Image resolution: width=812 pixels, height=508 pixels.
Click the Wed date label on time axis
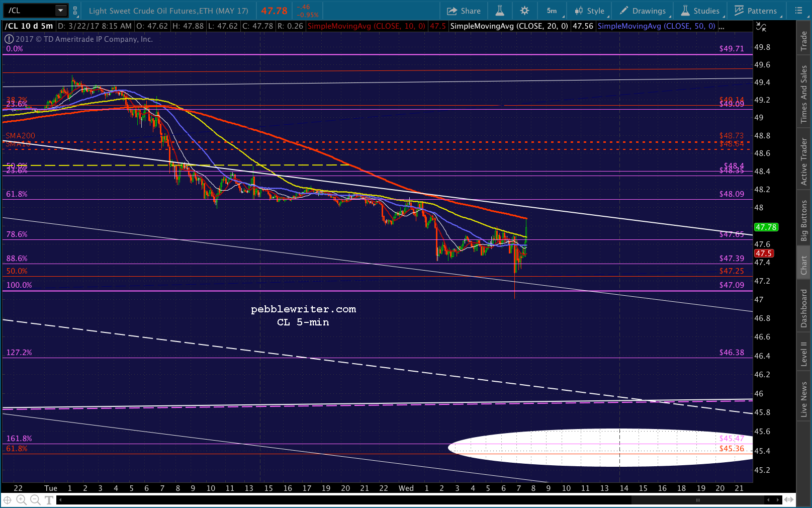406,488
